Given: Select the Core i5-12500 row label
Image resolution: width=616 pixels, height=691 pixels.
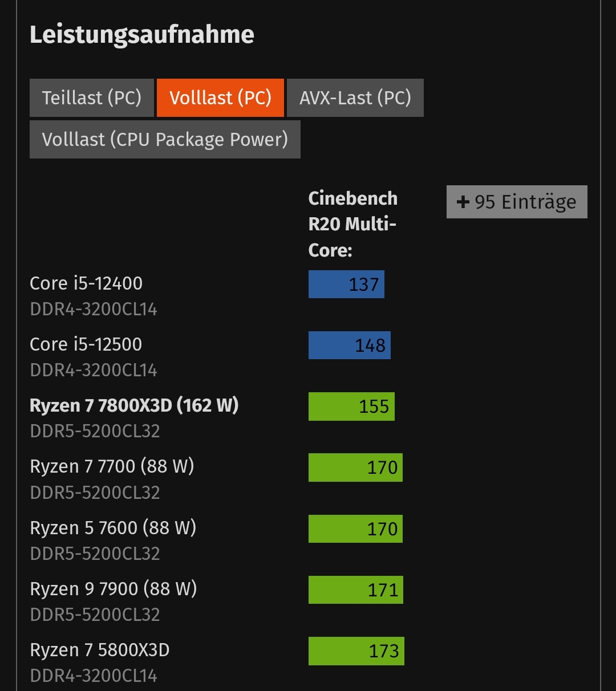Looking at the screenshot, I should pyautogui.click(x=86, y=344).
